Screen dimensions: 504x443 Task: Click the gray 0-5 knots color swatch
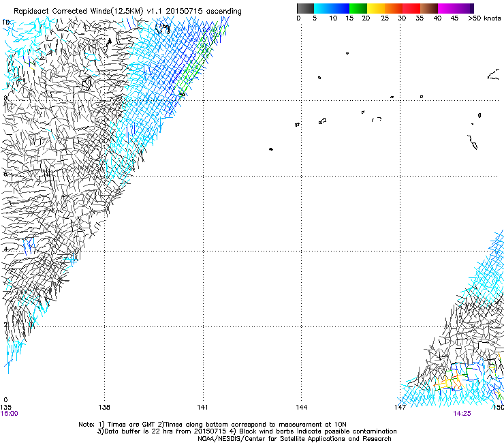tap(305, 8)
